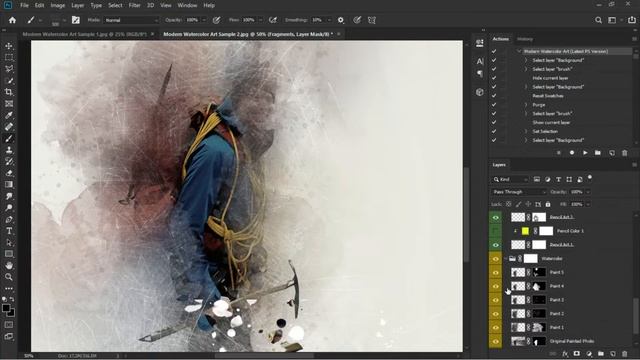This screenshot has width=640, height=360.
Task: Select the Gradient tool
Action: coord(9,184)
